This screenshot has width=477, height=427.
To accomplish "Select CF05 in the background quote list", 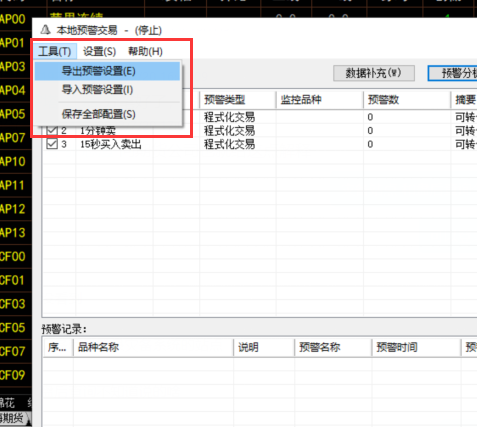I will pos(13,328).
